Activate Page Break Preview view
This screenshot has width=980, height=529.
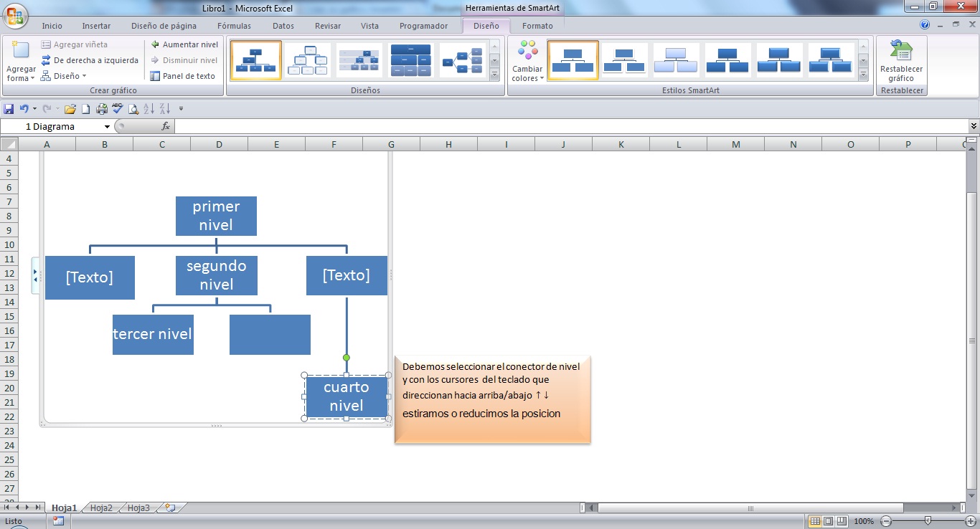pyautogui.click(x=842, y=521)
